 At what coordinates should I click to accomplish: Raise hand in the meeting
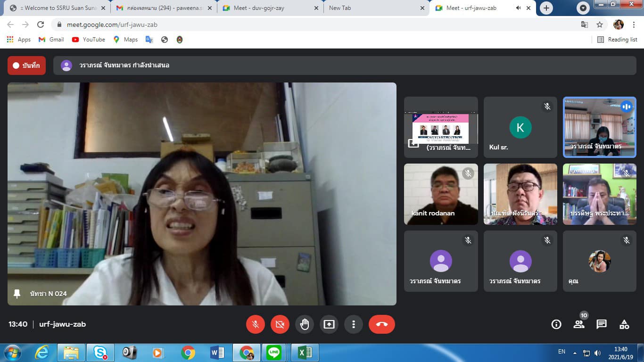[x=305, y=324]
